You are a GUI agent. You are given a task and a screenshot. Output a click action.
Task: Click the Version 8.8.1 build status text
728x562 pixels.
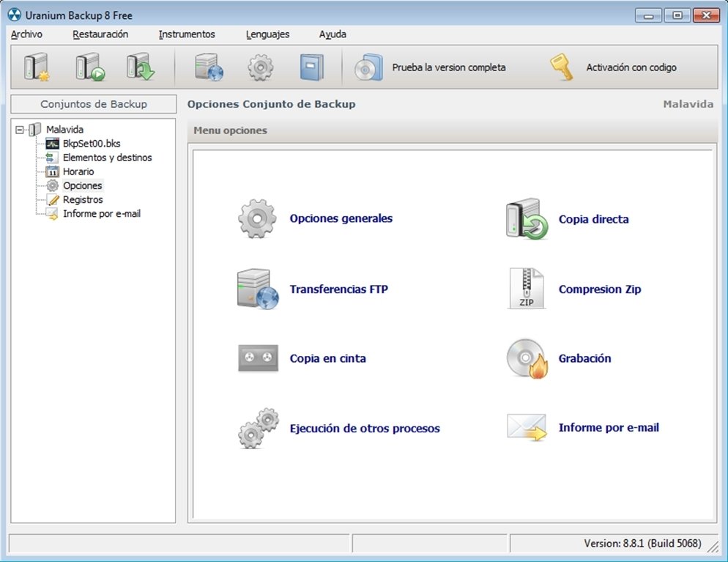[x=642, y=544]
